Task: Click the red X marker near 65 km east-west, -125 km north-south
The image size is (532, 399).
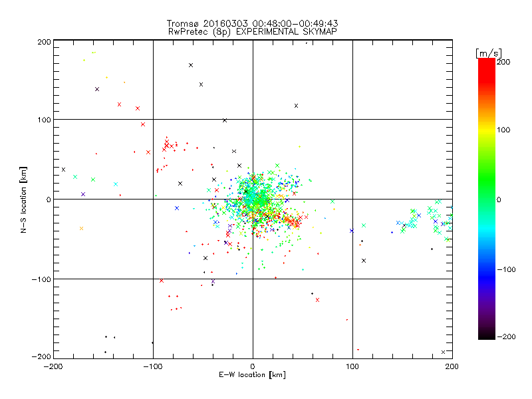Action: pyautogui.click(x=318, y=300)
